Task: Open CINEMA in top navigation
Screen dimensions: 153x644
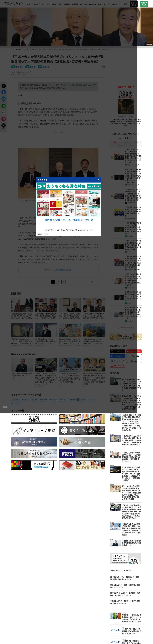Action: 92,4
